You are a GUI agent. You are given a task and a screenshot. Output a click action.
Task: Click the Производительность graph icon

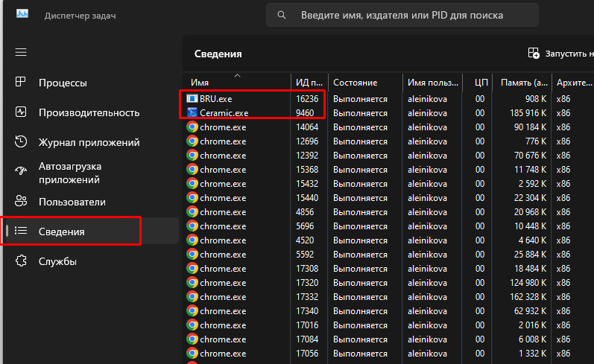pos(21,112)
